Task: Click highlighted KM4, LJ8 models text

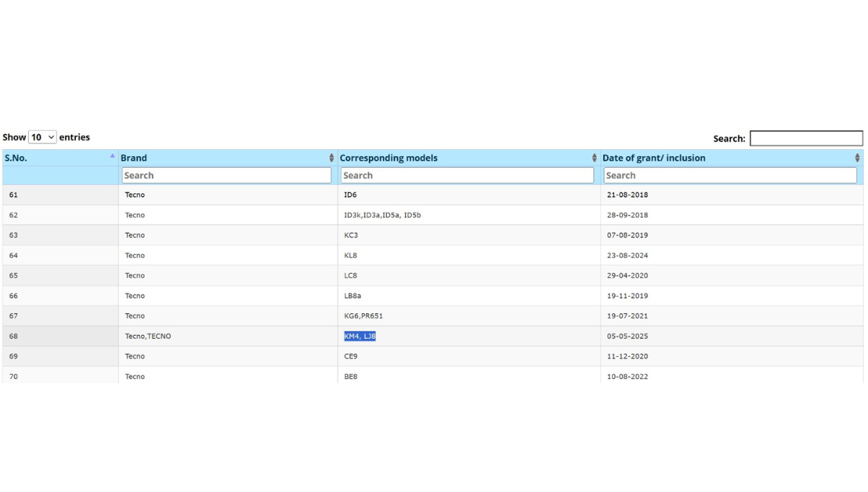Action: (359, 336)
